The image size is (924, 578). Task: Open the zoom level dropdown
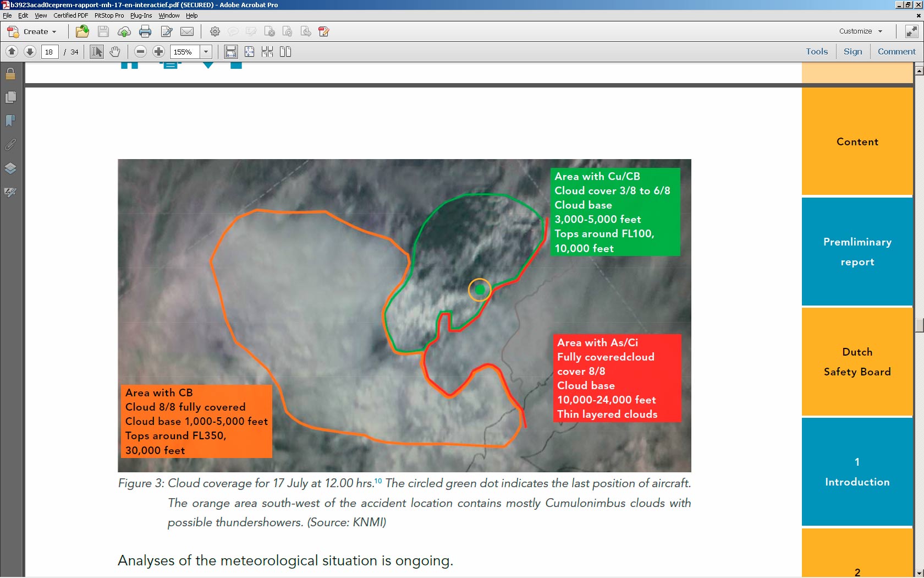[x=206, y=52]
